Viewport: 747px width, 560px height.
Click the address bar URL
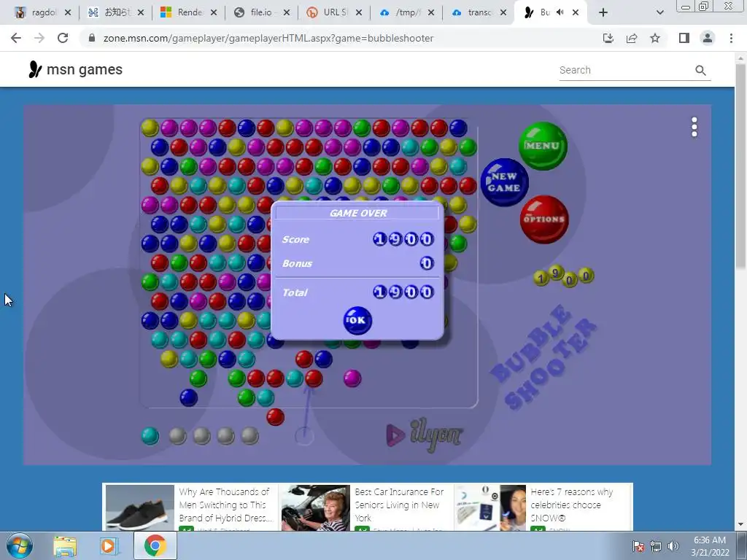pyautogui.click(x=268, y=38)
